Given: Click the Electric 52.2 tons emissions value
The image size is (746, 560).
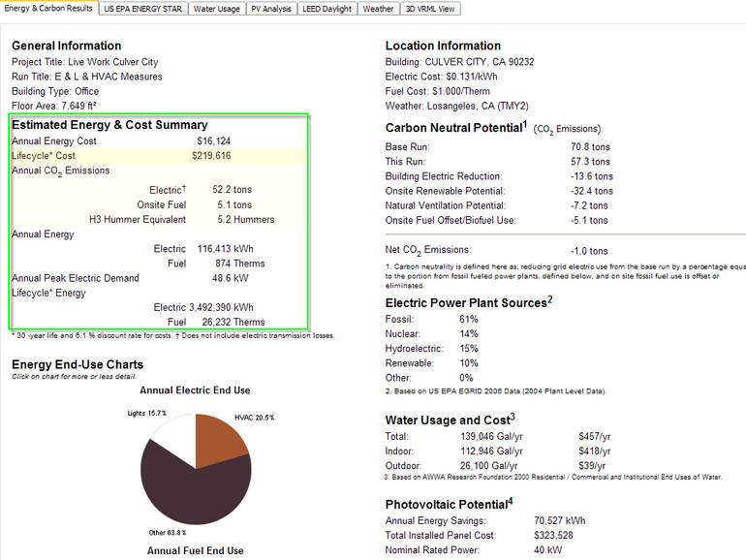Looking at the screenshot, I should tap(233, 189).
